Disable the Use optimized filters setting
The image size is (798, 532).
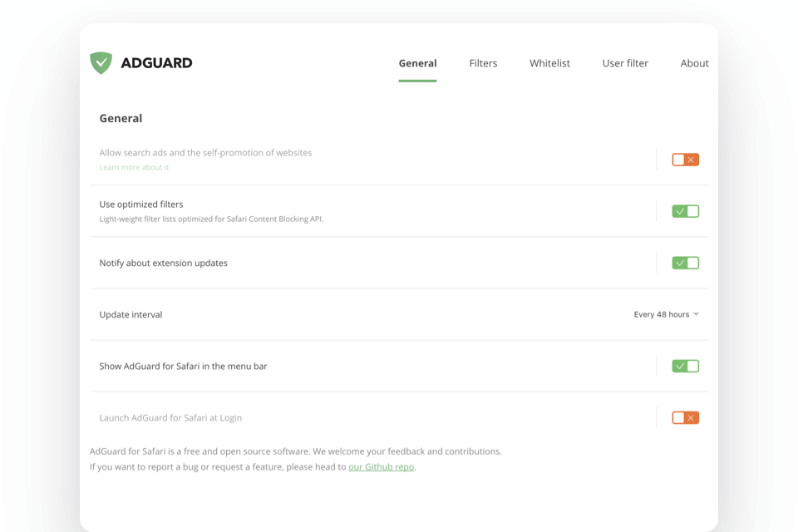pos(685,210)
